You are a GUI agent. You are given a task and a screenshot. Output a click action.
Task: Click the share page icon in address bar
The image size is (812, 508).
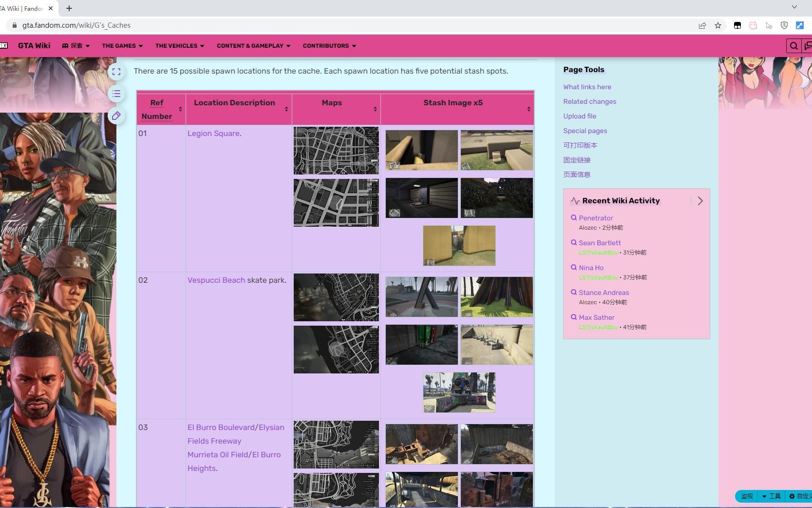pyautogui.click(x=702, y=25)
